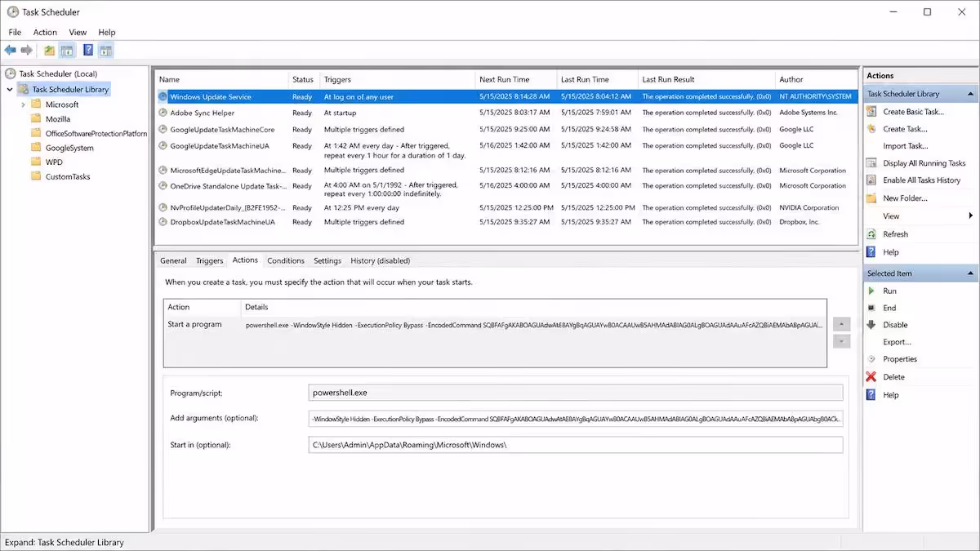Image resolution: width=980 pixels, height=551 pixels.
Task: Click the red Delete X icon
Action: [871, 377]
